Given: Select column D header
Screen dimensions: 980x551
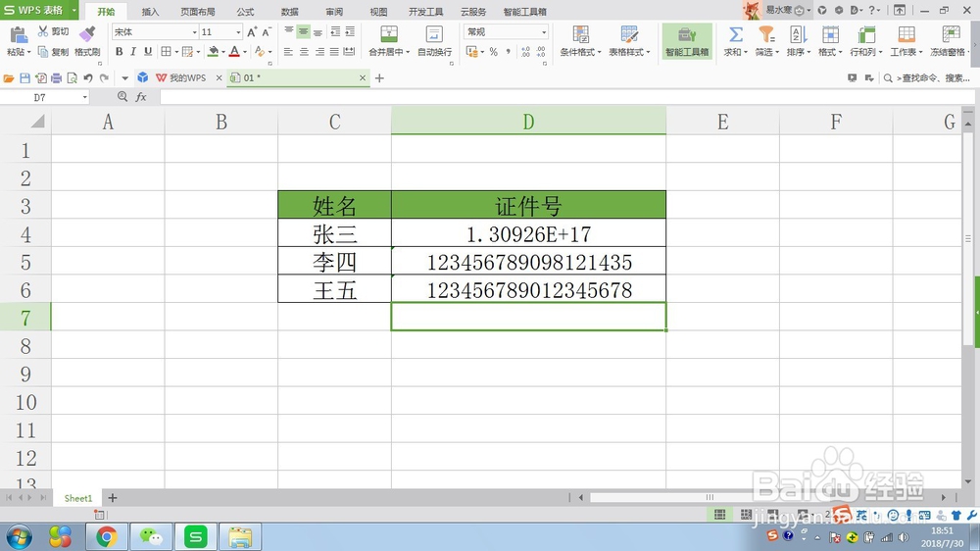Looking at the screenshot, I should point(529,122).
